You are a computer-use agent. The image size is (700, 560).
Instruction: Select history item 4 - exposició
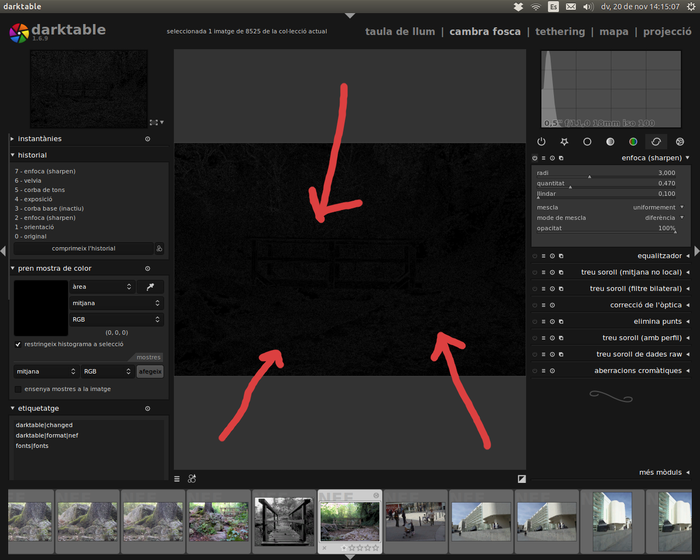(33, 199)
